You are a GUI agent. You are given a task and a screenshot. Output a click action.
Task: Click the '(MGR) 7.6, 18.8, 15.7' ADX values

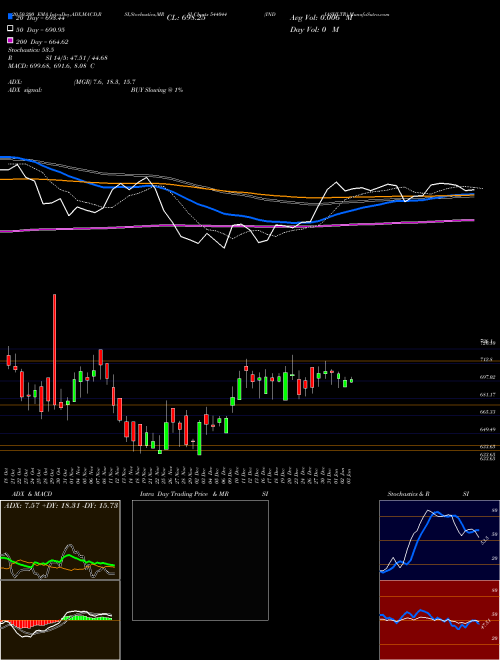coord(104,82)
